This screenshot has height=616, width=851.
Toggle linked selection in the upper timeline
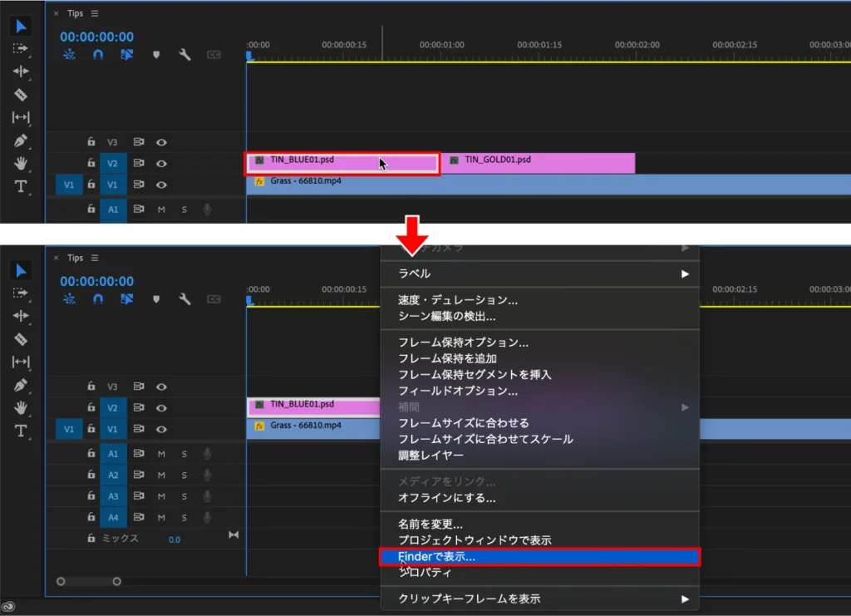[x=127, y=54]
